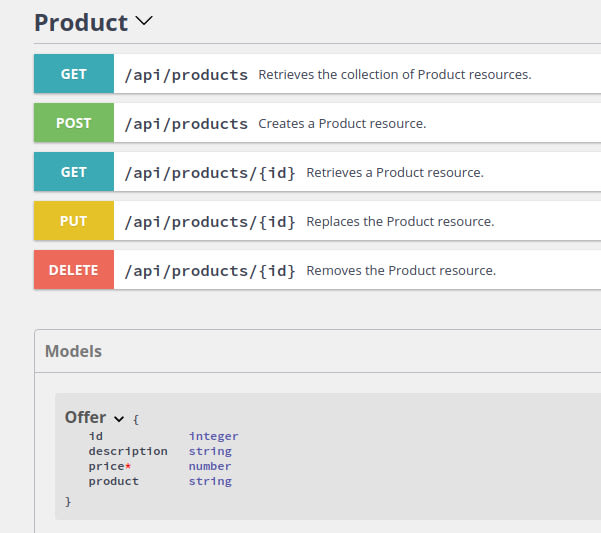
Task: Click the DELETE /api/products/{id} path
Action: [210, 270]
